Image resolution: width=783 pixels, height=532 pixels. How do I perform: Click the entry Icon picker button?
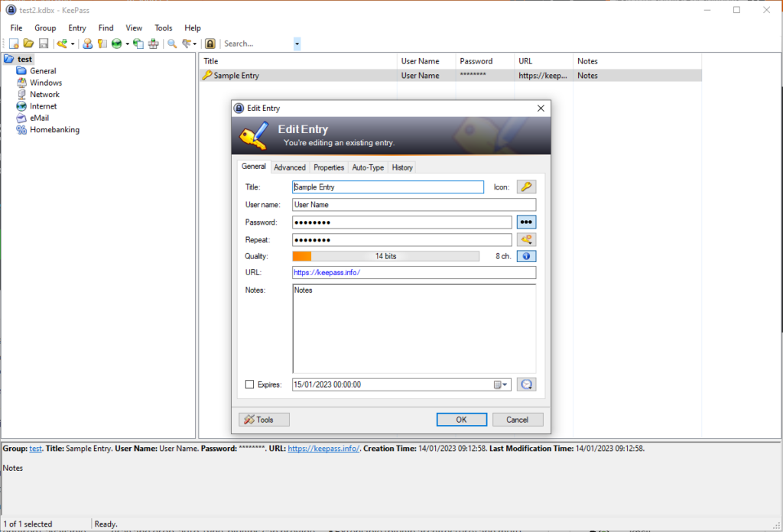[x=526, y=187]
